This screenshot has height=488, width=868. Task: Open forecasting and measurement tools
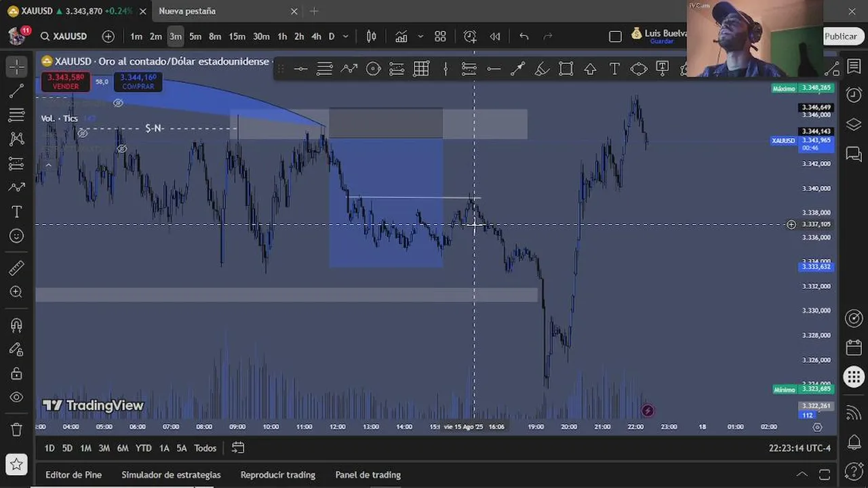coord(16,163)
